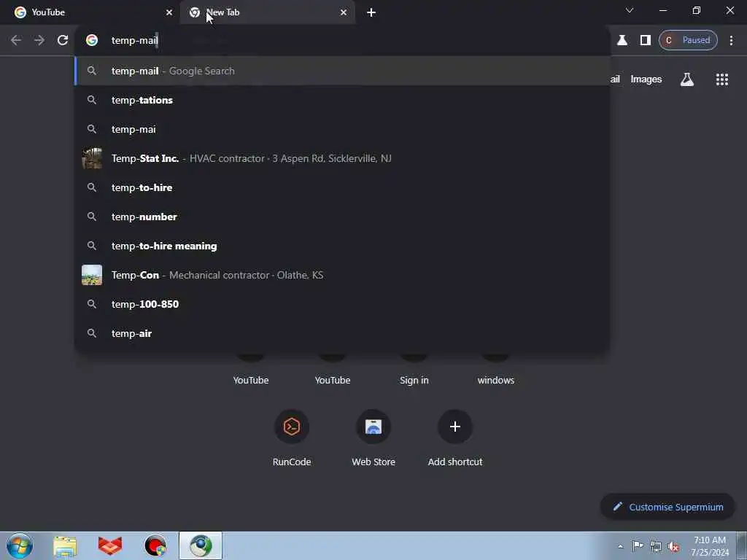Open the red circular app in taskbar

[155, 546]
